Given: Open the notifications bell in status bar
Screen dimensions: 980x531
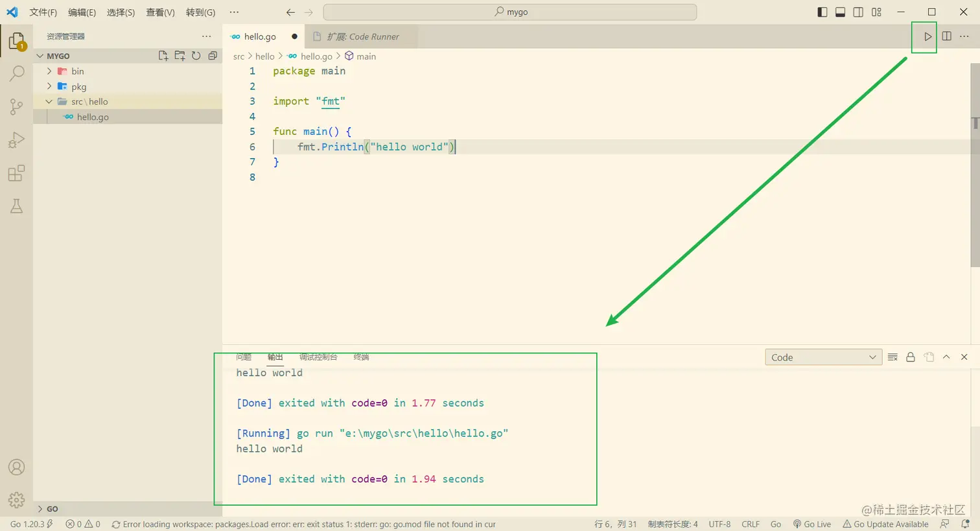Looking at the screenshot, I should [966, 524].
